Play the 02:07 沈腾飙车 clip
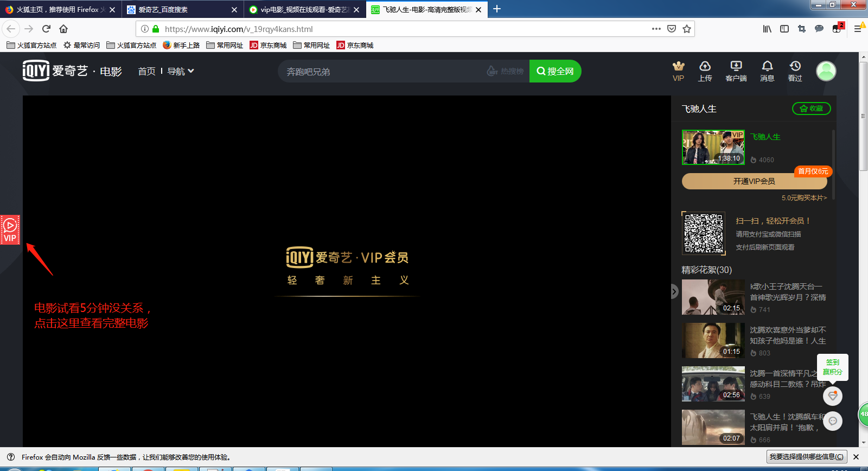Image resolution: width=868 pixels, height=471 pixels. (713, 427)
